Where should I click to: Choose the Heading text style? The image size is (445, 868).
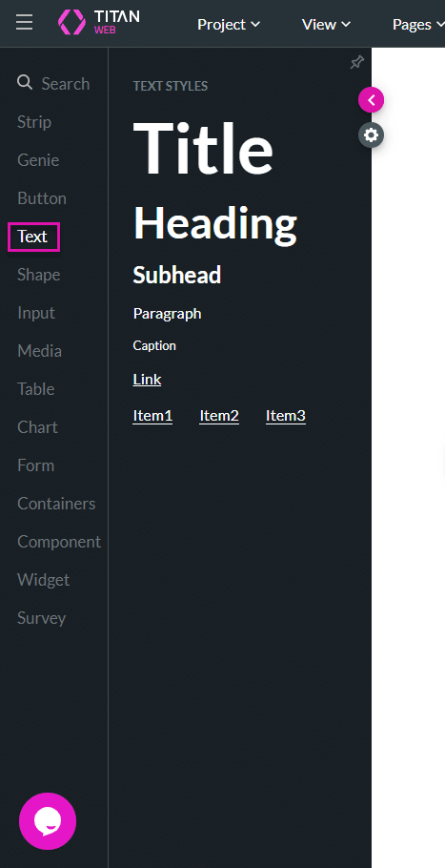tap(215, 224)
